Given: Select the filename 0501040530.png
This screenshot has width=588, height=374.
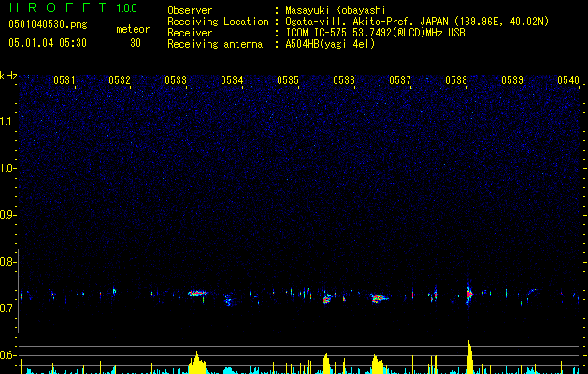Looking at the screenshot, I should pyautogui.click(x=48, y=25).
